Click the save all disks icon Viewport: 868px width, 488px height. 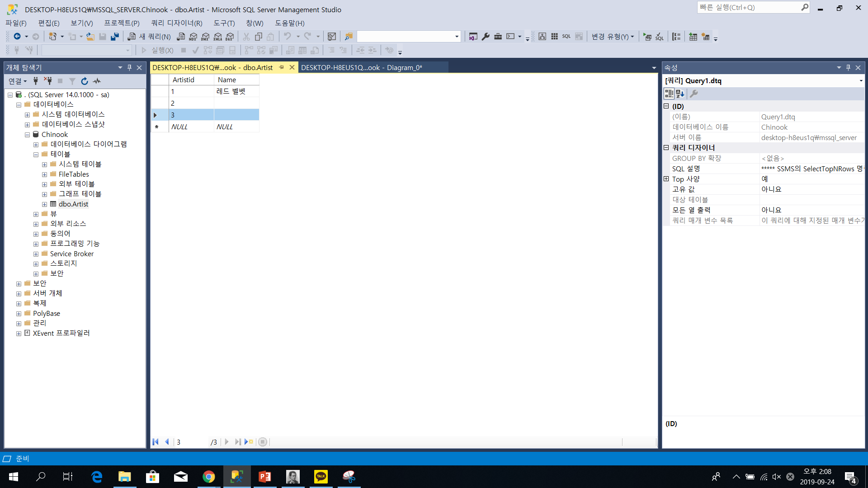[115, 37]
